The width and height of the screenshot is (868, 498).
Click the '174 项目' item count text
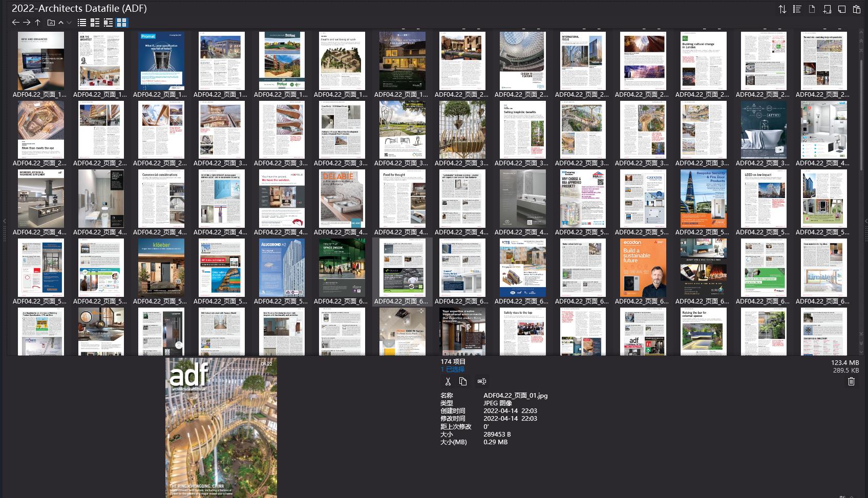coord(452,361)
